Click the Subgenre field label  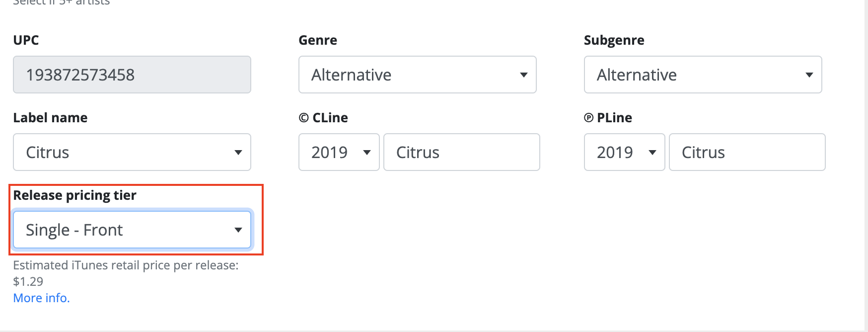tap(614, 40)
